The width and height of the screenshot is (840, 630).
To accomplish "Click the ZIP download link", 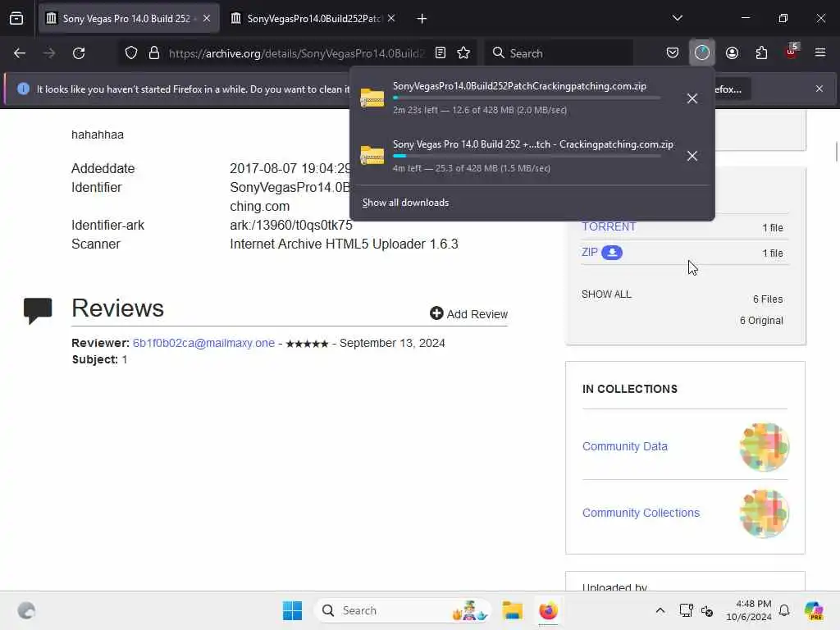I will [x=589, y=252].
